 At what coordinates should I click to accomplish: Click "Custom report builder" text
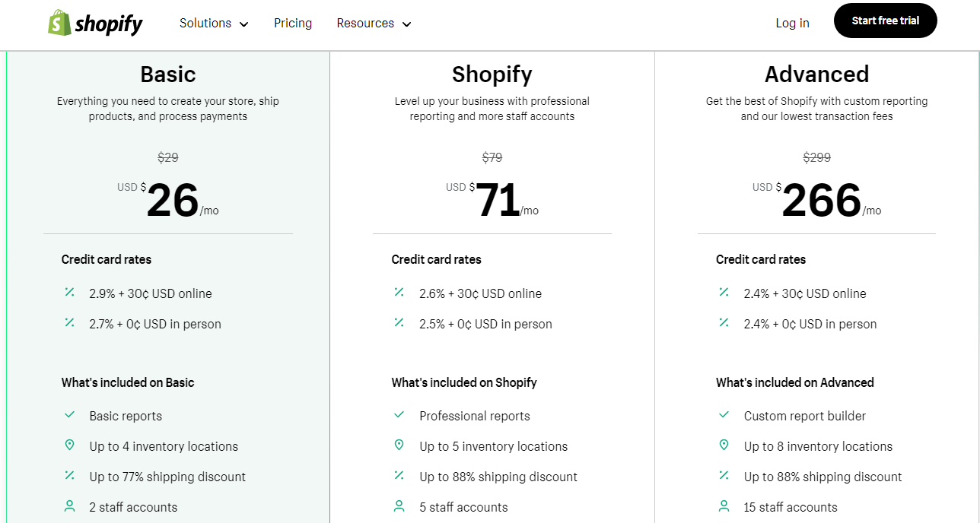point(805,416)
